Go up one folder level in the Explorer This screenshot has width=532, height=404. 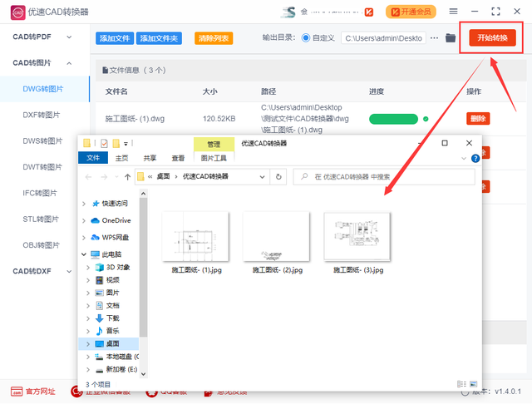click(127, 177)
